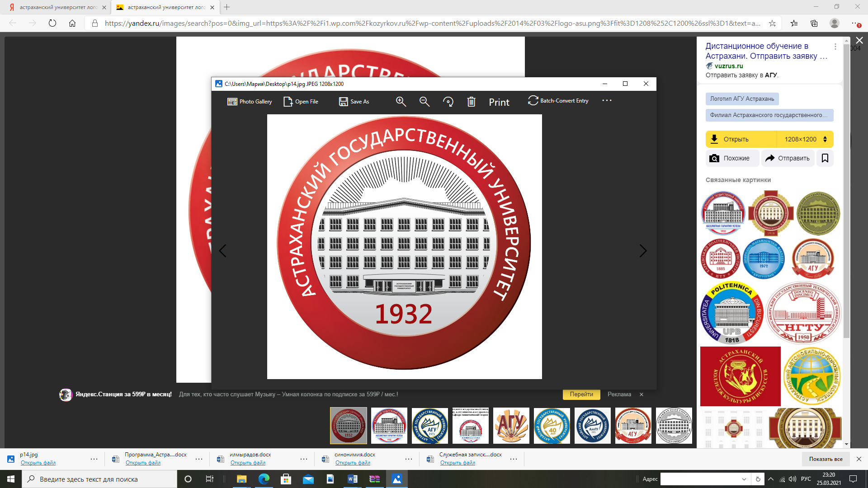The width and height of the screenshot is (868, 488).
Task: Click Save As in viewer toolbar
Action: [354, 102]
